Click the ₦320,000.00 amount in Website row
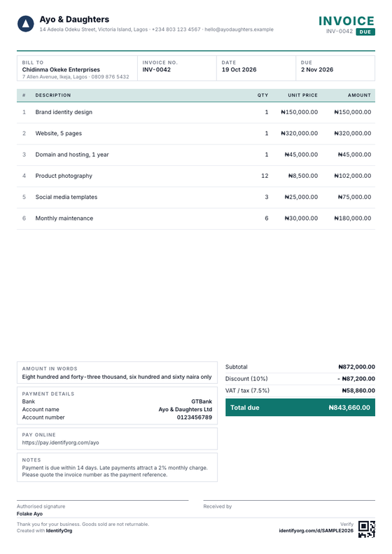 click(353, 133)
